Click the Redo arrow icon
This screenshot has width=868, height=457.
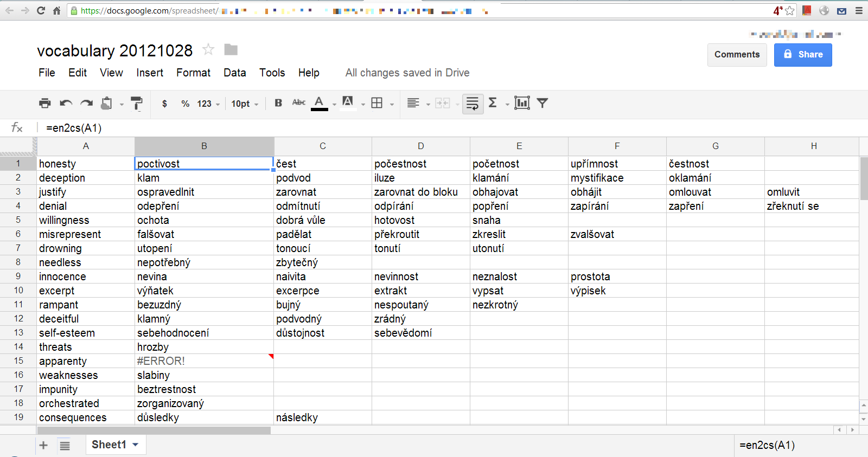point(87,103)
